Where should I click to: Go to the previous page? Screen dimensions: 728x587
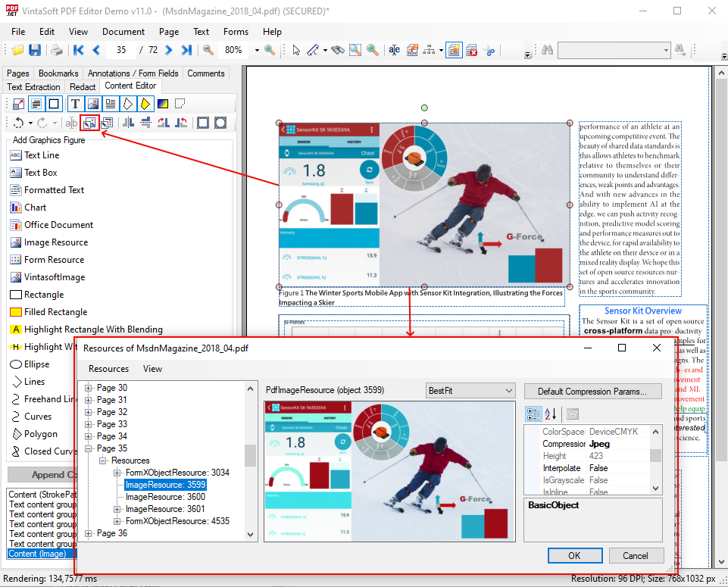[96, 50]
